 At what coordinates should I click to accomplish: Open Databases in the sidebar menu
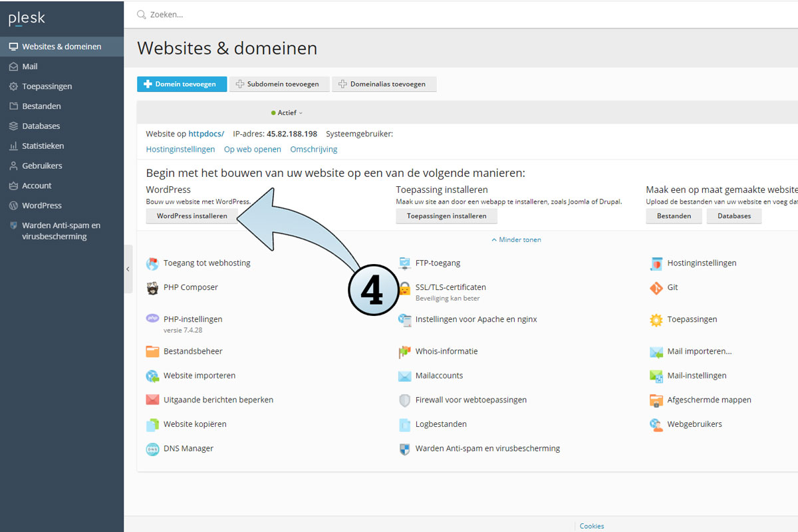click(x=41, y=126)
